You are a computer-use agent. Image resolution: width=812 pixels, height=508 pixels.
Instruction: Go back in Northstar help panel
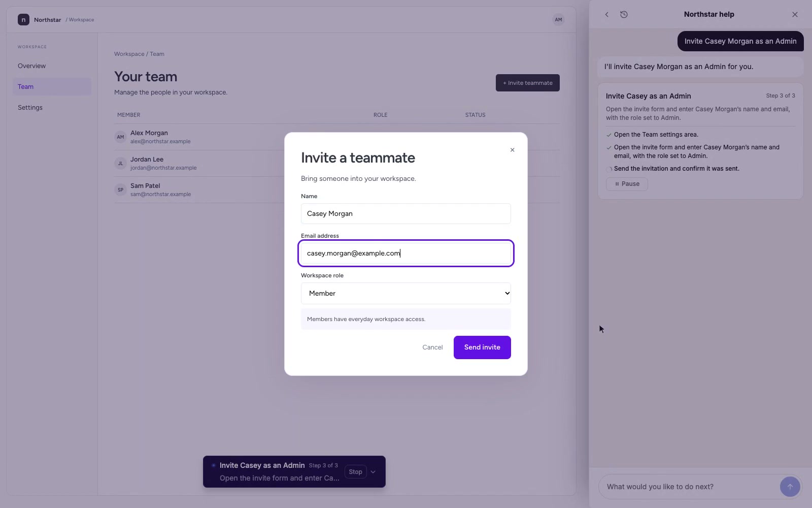tap(606, 14)
